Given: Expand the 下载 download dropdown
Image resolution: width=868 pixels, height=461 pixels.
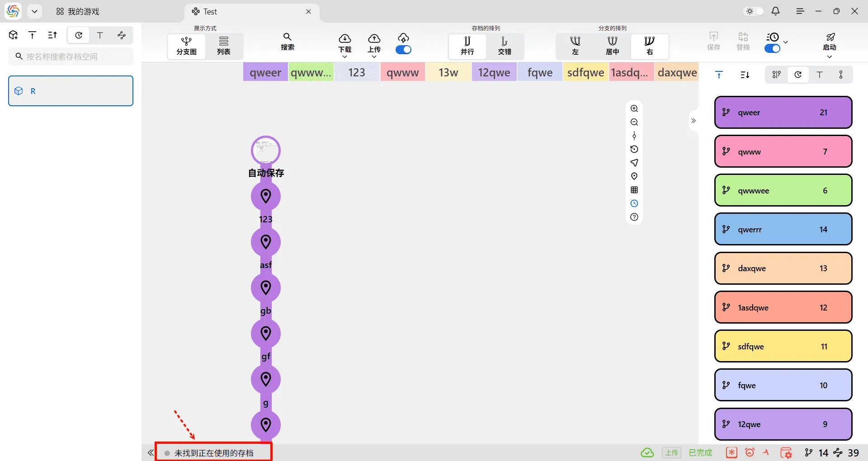Looking at the screenshot, I should tap(344, 56).
